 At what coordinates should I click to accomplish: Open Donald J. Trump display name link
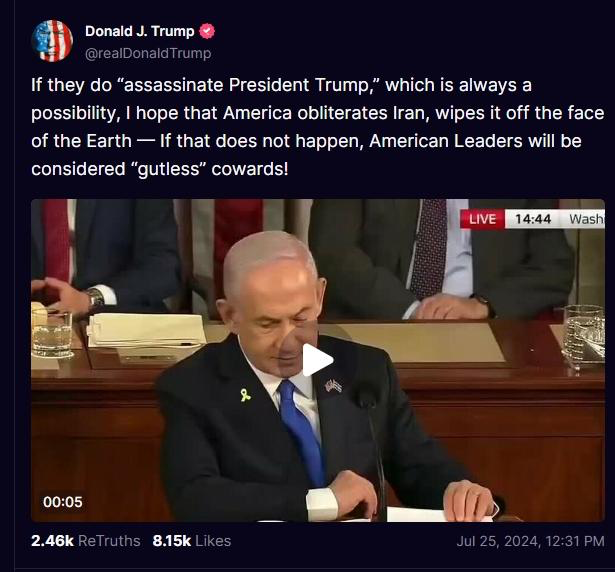(140, 31)
